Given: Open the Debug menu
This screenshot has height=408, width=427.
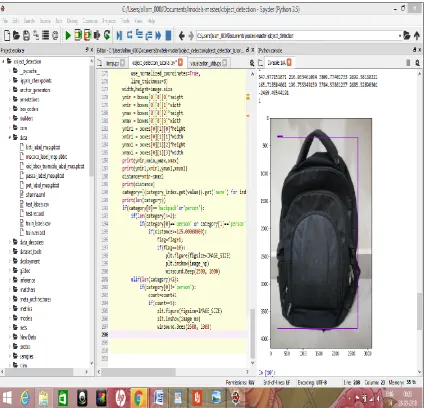Looking at the screenshot, I should point(72,21).
